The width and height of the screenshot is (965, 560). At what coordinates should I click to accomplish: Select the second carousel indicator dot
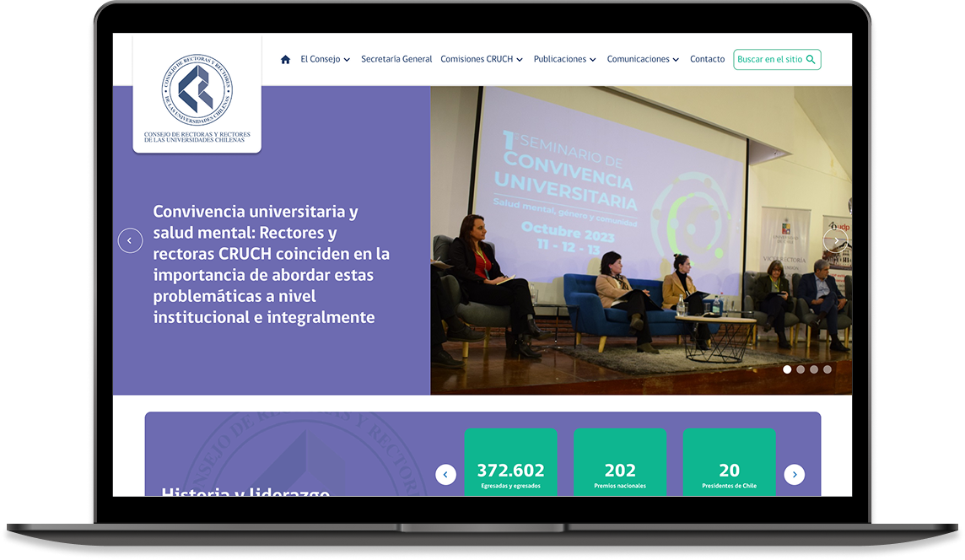click(x=801, y=369)
